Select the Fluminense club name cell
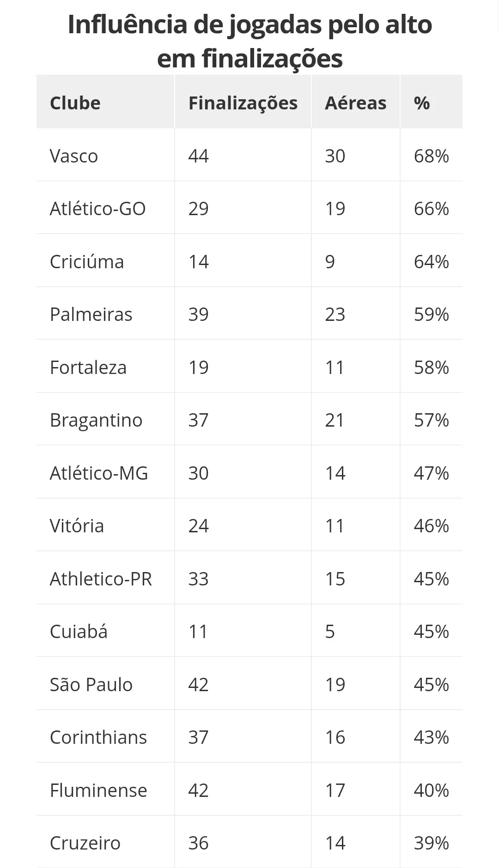Screen dimensions: 499x868 [x=105, y=790]
